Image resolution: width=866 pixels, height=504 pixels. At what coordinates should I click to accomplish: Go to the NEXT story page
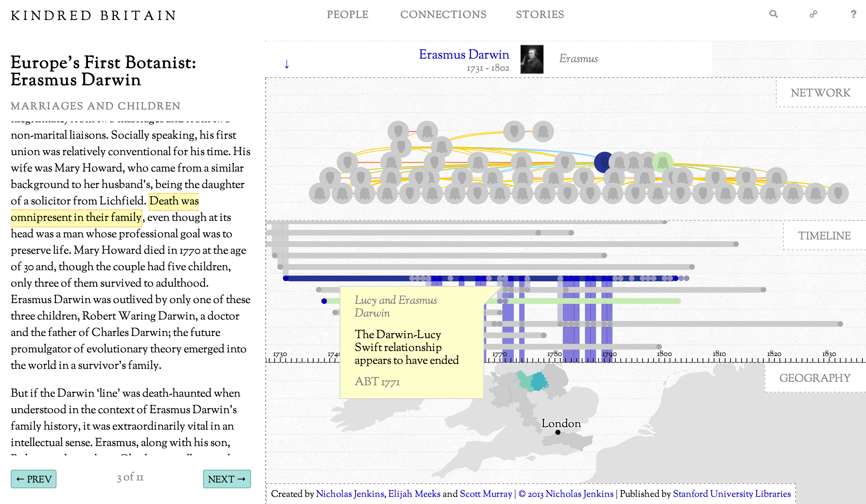click(x=227, y=479)
